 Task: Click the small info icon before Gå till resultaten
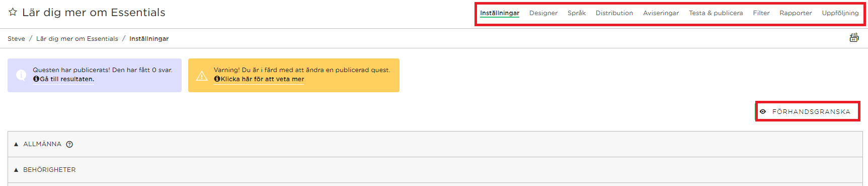click(x=36, y=79)
